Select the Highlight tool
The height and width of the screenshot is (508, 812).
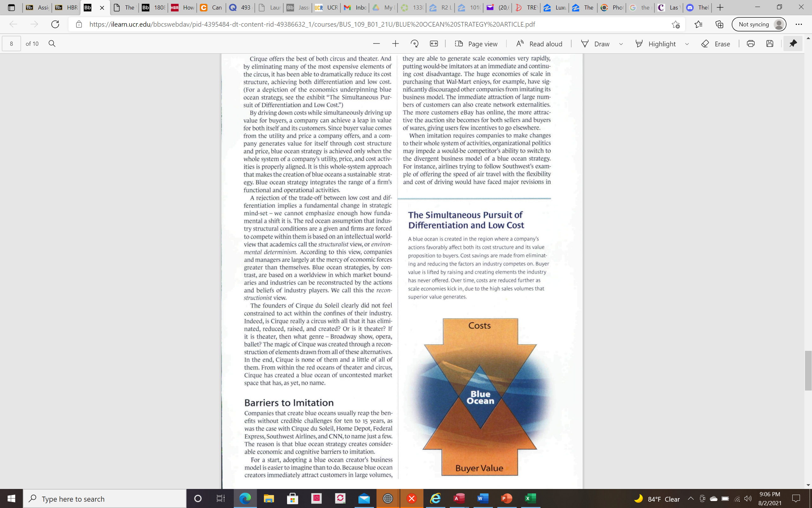(x=655, y=44)
